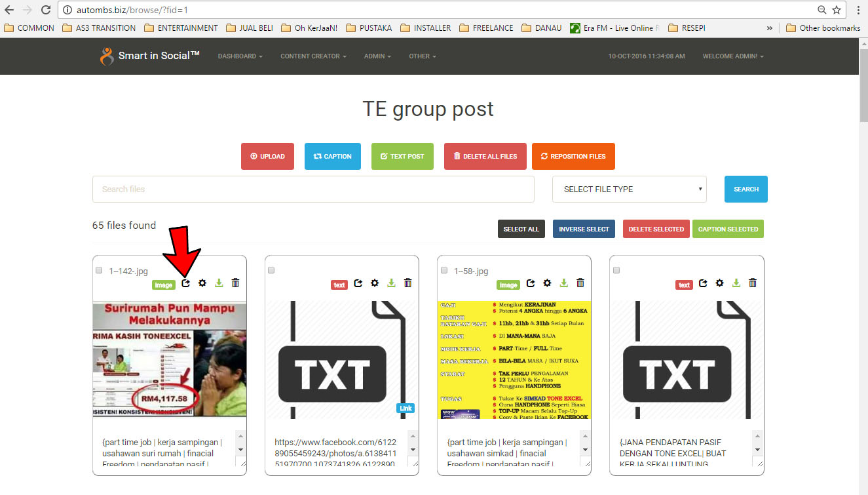The width and height of the screenshot is (868, 495).
Task: Click the CAPTION SELECTED button
Action: pyautogui.click(x=728, y=229)
